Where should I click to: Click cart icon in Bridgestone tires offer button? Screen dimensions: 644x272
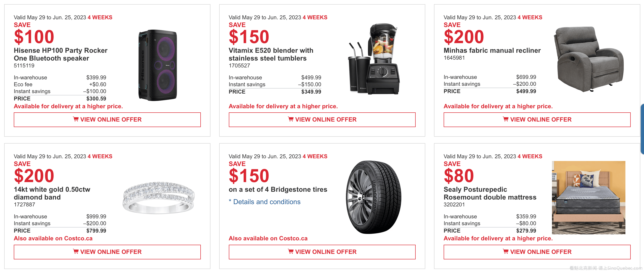pyautogui.click(x=291, y=251)
